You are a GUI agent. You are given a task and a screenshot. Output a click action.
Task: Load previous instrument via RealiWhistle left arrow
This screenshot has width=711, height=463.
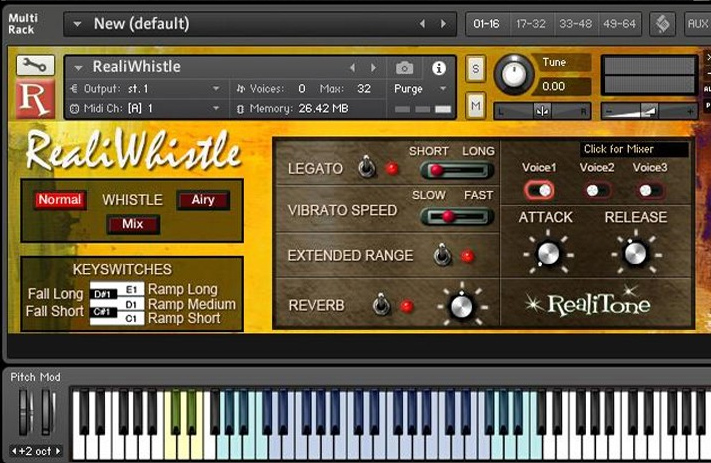pyautogui.click(x=352, y=68)
